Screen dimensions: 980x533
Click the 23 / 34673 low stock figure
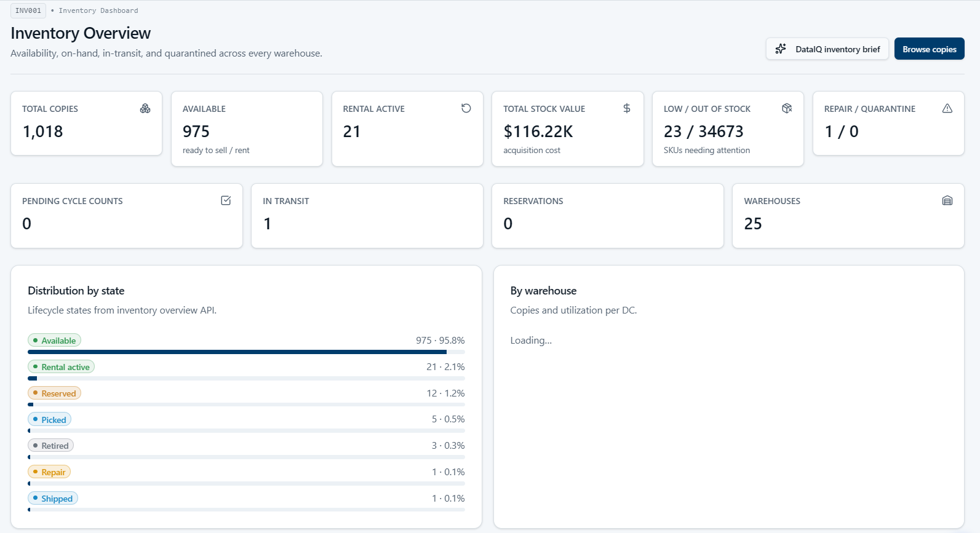[x=704, y=132]
